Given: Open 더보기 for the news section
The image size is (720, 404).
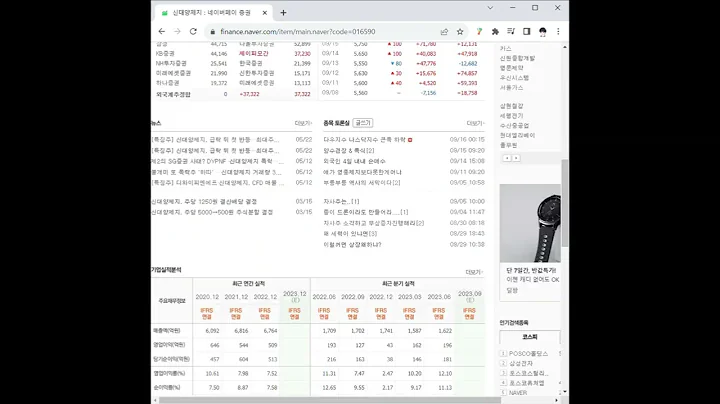Looking at the screenshot, I should tap(303, 123).
